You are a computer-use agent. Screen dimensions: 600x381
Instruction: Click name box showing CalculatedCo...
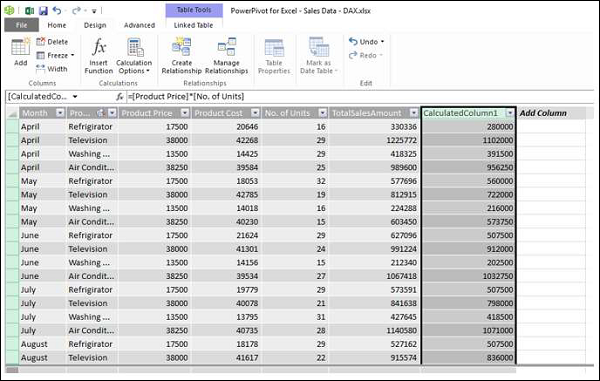click(38, 97)
